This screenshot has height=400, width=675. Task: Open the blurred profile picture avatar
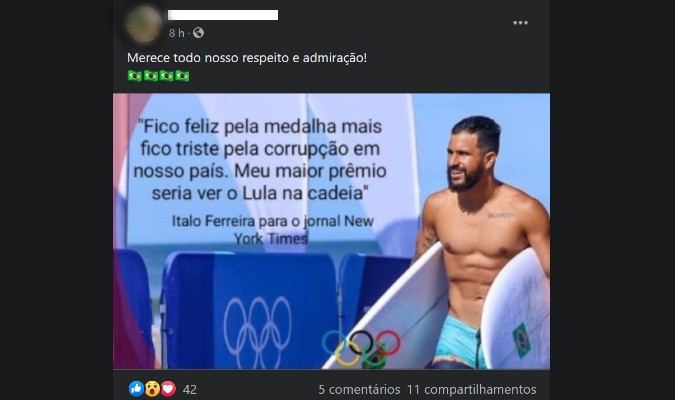(x=143, y=24)
